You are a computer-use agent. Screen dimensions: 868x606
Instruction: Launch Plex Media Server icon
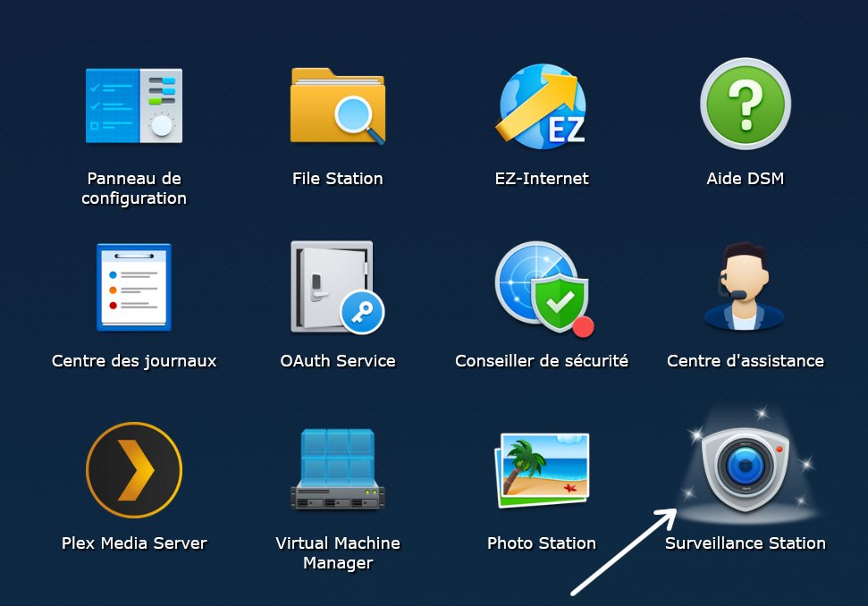point(134,470)
